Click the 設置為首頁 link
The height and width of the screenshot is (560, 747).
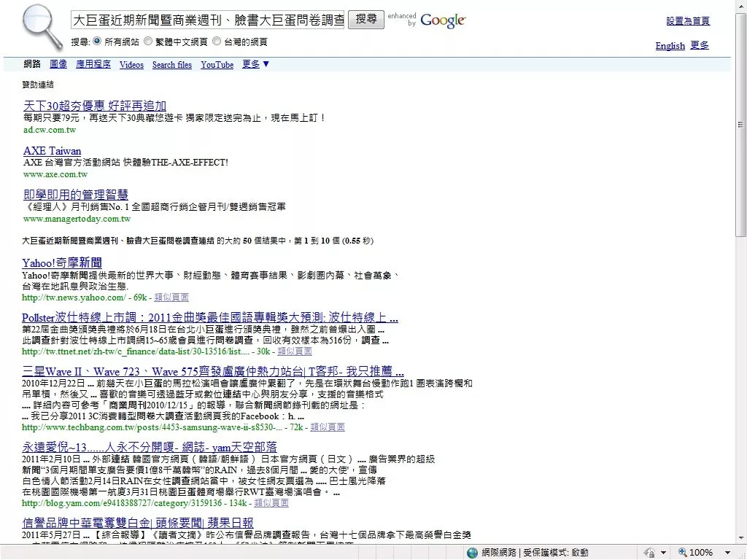[x=688, y=21]
